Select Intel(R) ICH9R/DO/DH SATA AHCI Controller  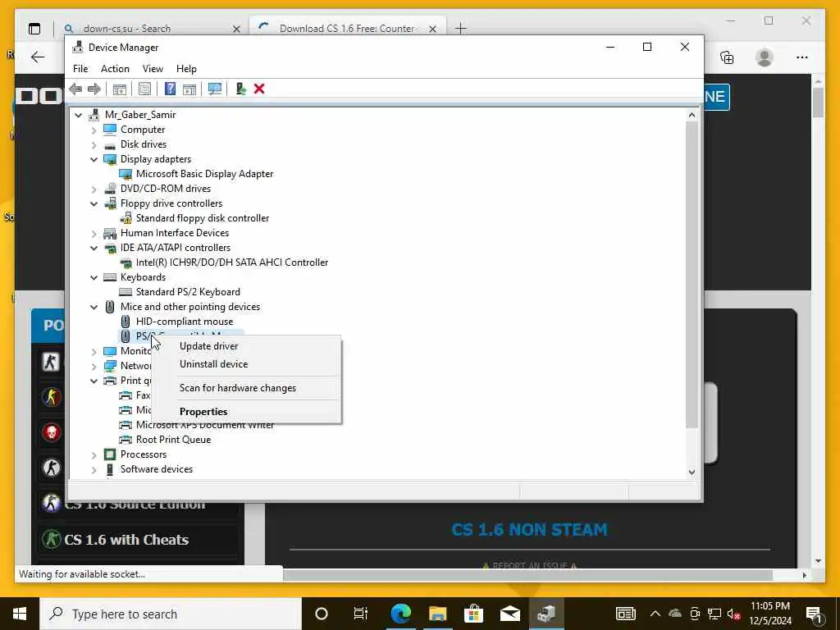point(232,262)
